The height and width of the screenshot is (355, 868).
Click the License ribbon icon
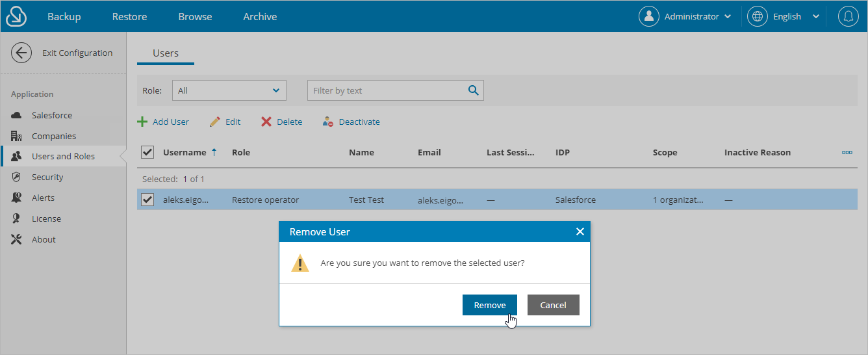click(17, 218)
